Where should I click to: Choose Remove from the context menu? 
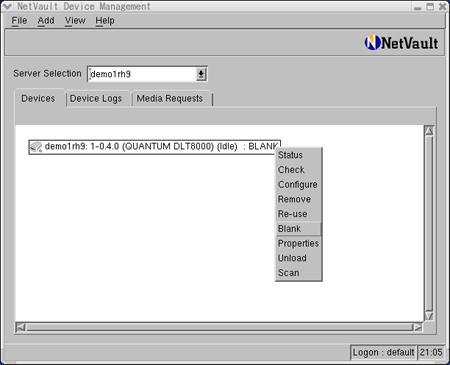[x=298, y=199]
